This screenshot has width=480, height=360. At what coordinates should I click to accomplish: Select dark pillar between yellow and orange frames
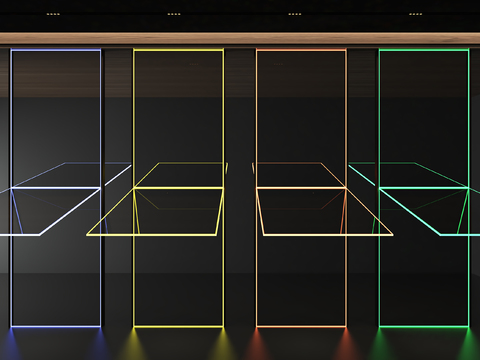tap(240, 187)
